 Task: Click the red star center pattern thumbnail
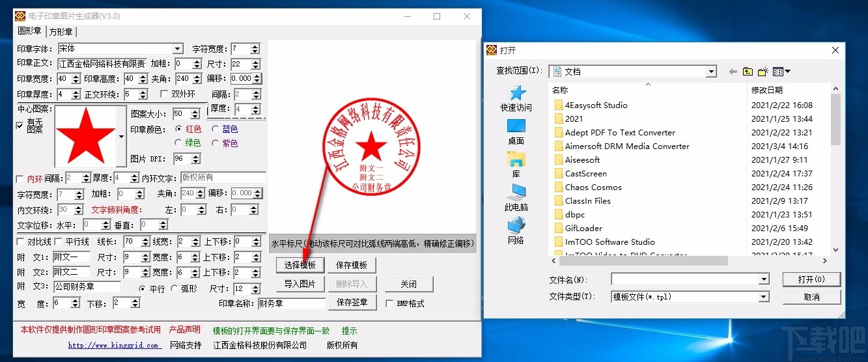click(85, 137)
